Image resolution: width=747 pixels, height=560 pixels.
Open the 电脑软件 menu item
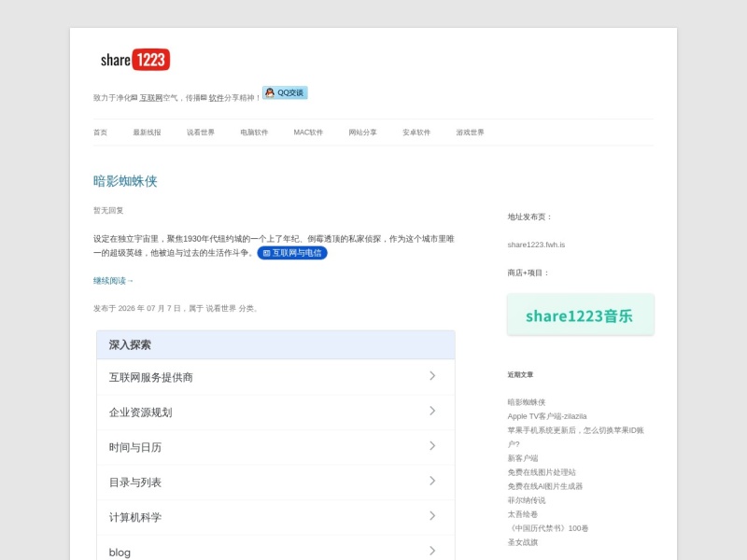click(254, 133)
